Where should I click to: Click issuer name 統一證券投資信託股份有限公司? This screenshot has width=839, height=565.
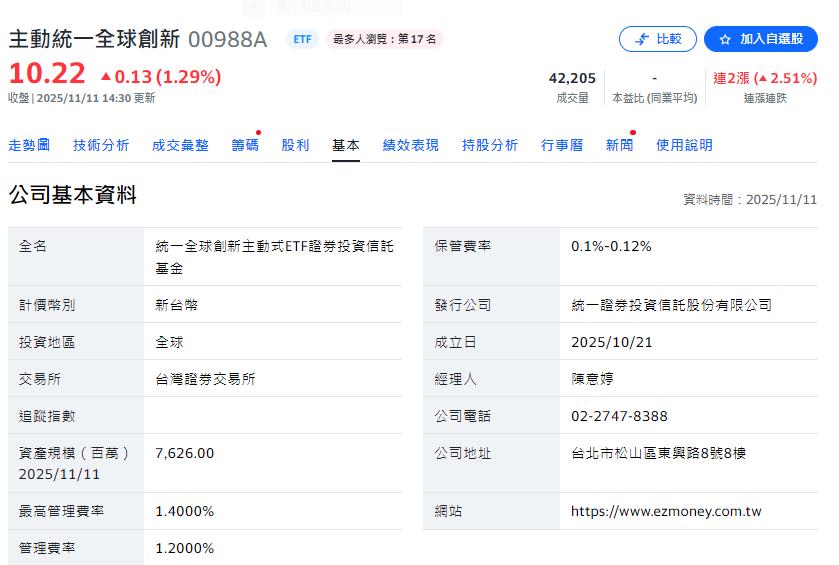tap(672, 305)
